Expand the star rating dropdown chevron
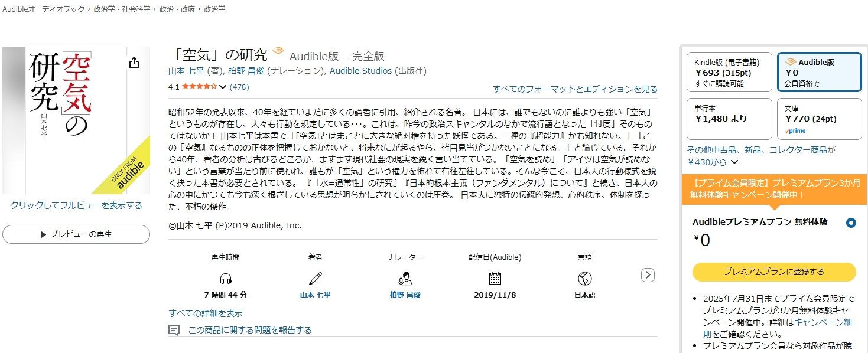Viewport: 868px width, 353px height. 223,87
